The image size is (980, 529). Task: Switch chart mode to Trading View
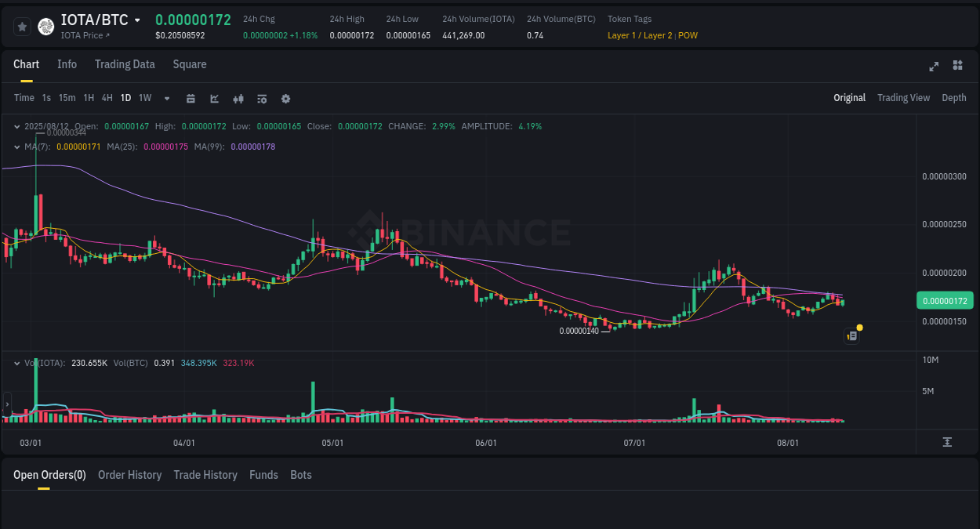(903, 98)
